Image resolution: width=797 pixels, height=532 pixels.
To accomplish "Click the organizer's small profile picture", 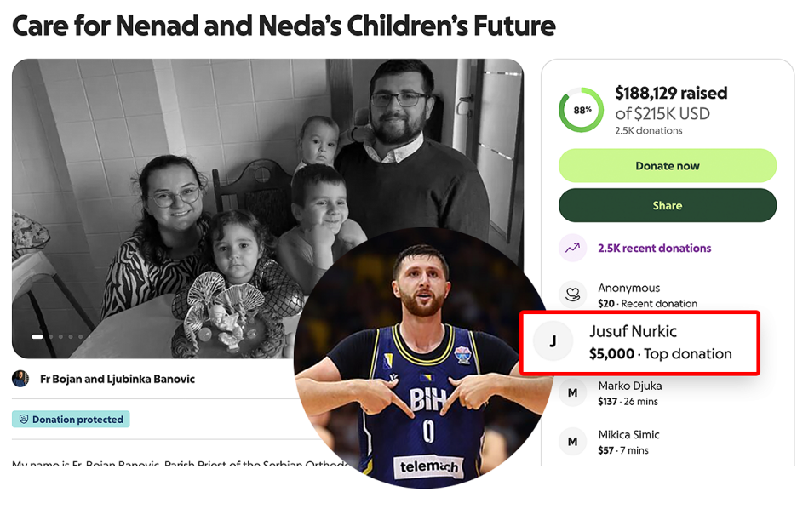I will tap(20, 379).
